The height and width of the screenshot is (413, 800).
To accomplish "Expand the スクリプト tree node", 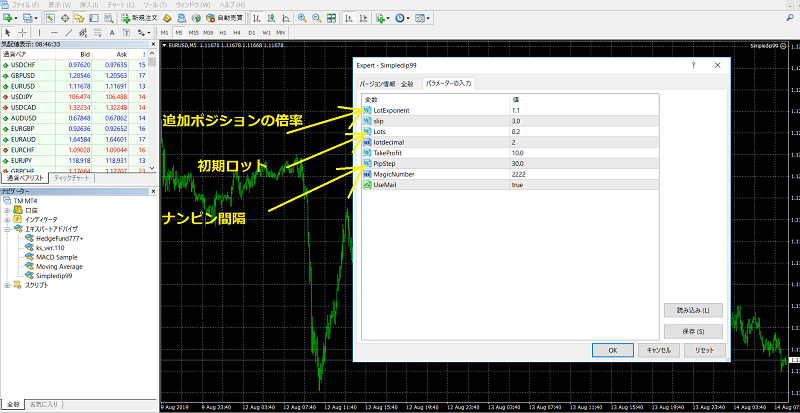I will pyautogui.click(x=7, y=286).
